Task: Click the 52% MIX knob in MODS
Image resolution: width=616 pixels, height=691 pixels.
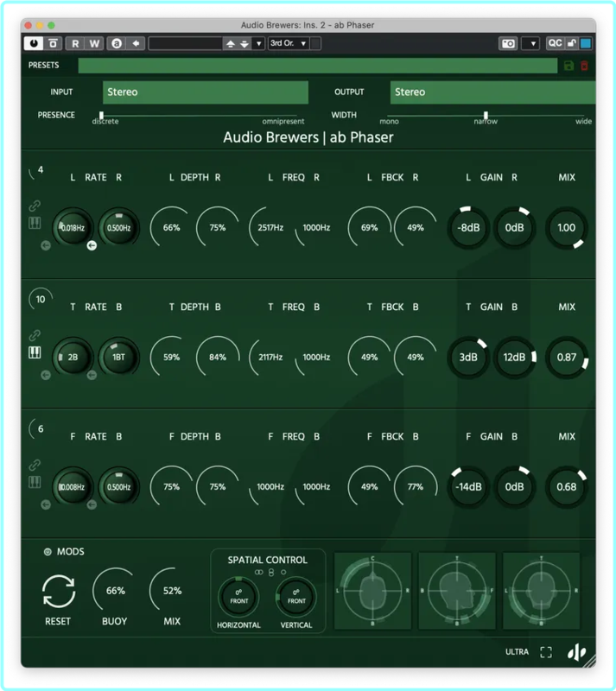Action: click(172, 591)
